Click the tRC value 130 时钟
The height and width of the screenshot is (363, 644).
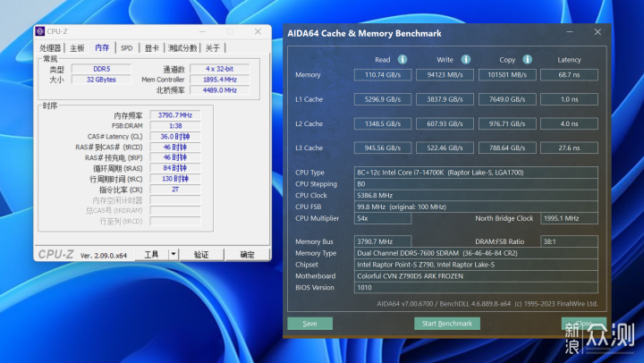pyautogui.click(x=175, y=179)
